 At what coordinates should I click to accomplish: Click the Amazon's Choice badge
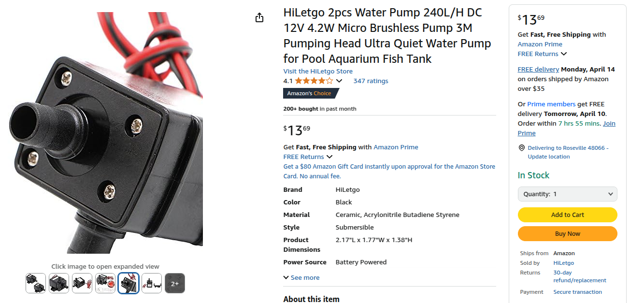coord(308,93)
